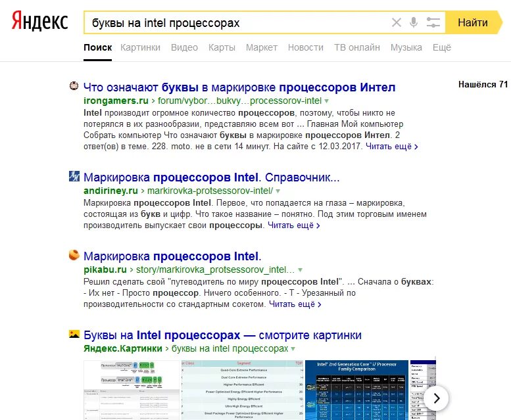511x420 pixels.
Task: Click 'Читать ещё' in andiriney snippet
Action: [293, 225]
